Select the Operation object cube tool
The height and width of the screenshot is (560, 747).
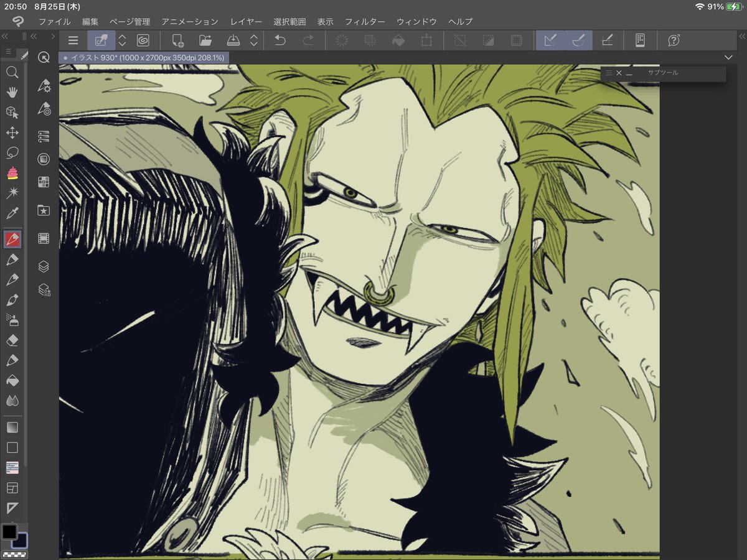12,112
